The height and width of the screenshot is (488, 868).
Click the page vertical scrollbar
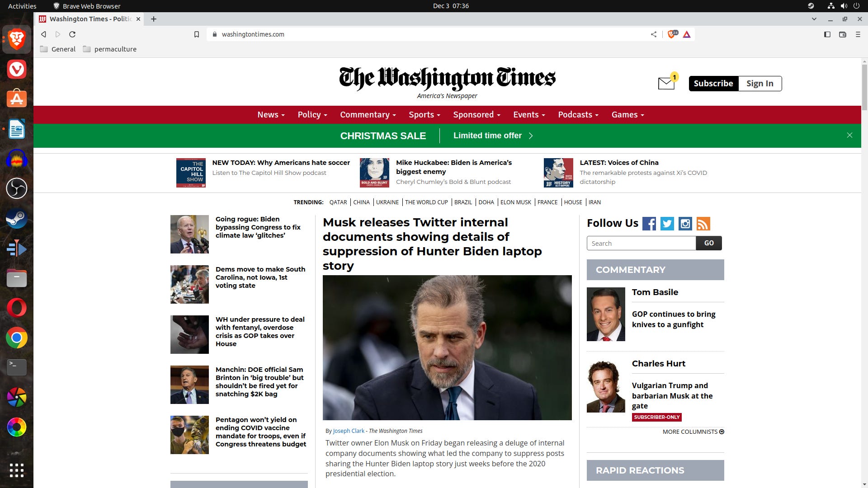coord(864,87)
